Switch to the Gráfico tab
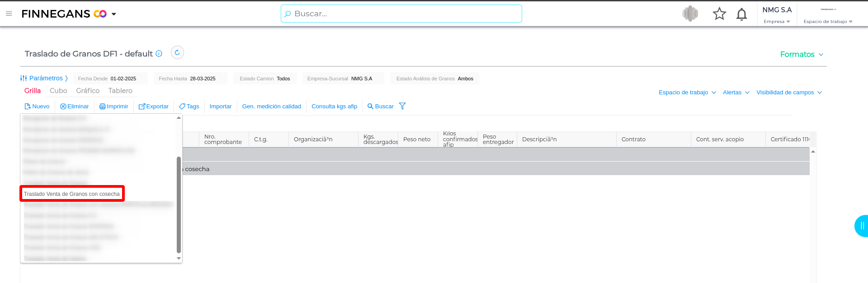Viewport: 868px width, 283px height. click(88, 91)
